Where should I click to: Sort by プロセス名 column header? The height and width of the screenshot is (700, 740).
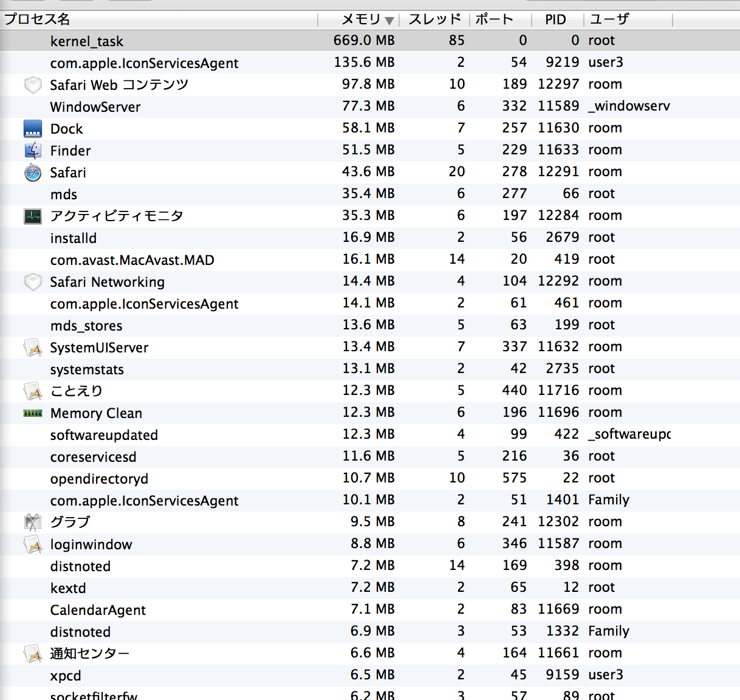pyautogui.click(x=38, y=19)
